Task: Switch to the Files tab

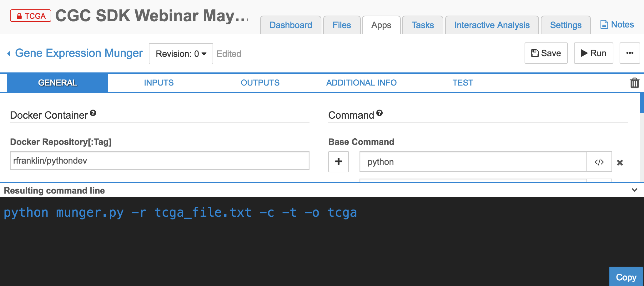Action: 342,25
